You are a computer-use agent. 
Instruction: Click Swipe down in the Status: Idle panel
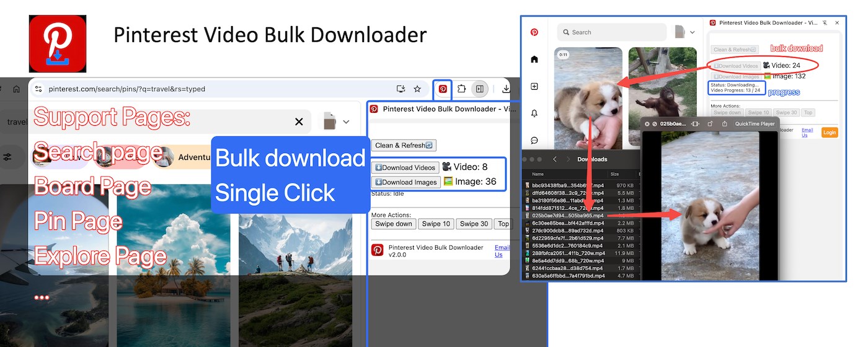coord(394,224)
